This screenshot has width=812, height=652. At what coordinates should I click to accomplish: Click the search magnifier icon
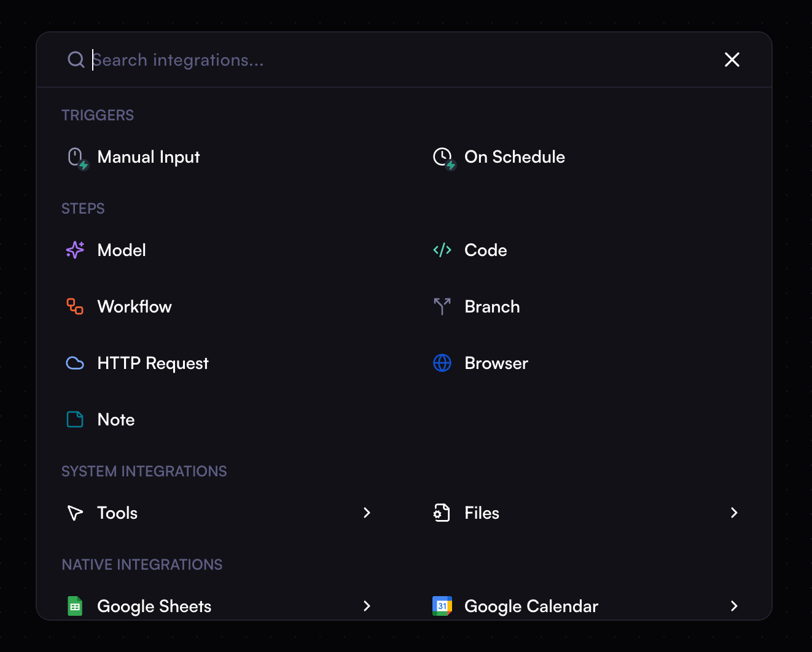76,60
